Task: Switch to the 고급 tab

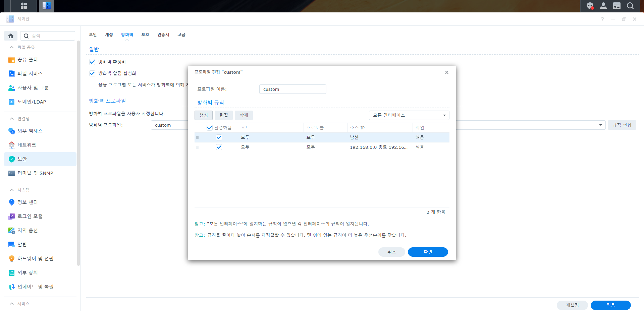Action: (x=181, y=35)
